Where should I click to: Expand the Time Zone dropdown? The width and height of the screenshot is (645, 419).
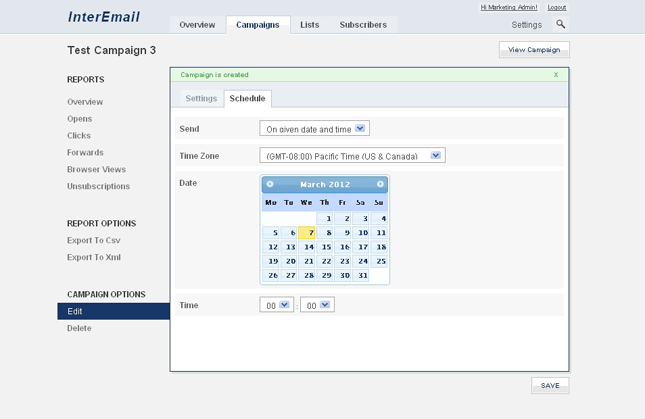(351, 156)
